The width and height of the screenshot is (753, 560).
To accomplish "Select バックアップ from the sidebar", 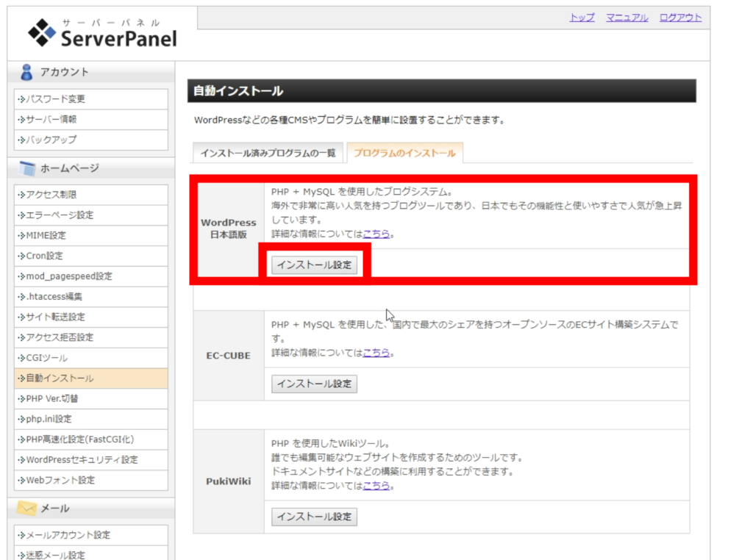I will pos(91,140).
